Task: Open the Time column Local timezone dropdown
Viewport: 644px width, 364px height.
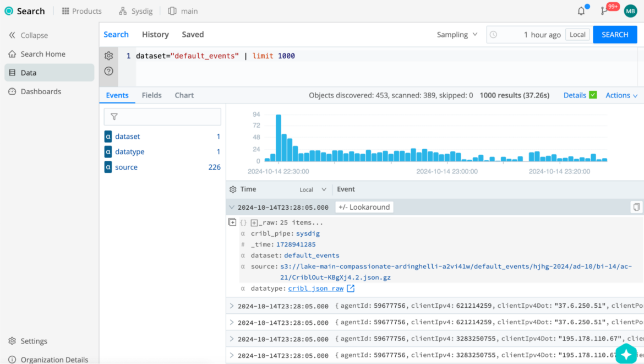Action: pyautogui.click(x=313, y=189)
